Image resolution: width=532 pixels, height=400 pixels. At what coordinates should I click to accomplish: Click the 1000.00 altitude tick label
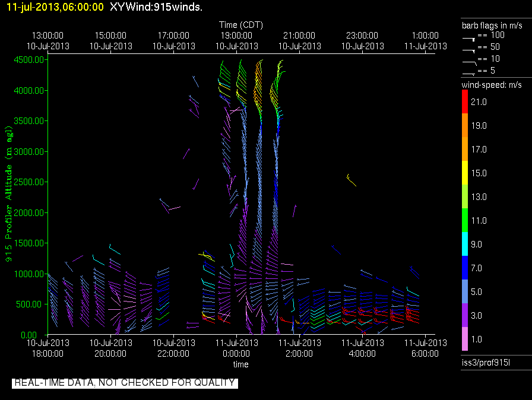pos(29,274)
